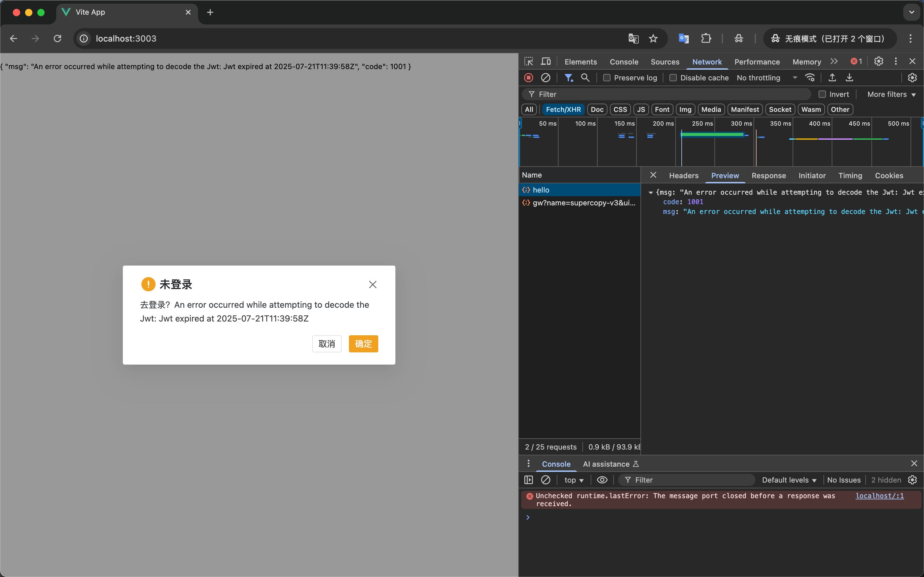Click the console Filter input field
The width and height of the screenshot is (924, 577).
(x=687, y=480)
